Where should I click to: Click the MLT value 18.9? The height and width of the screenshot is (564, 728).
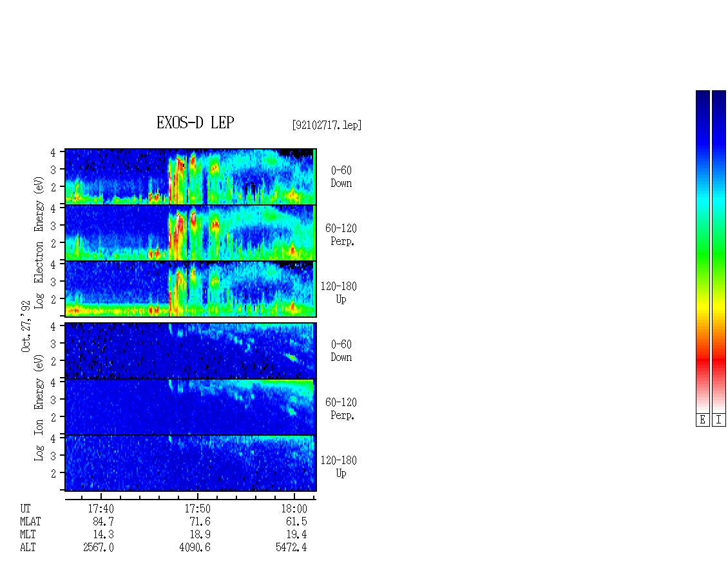click(200, 535)
